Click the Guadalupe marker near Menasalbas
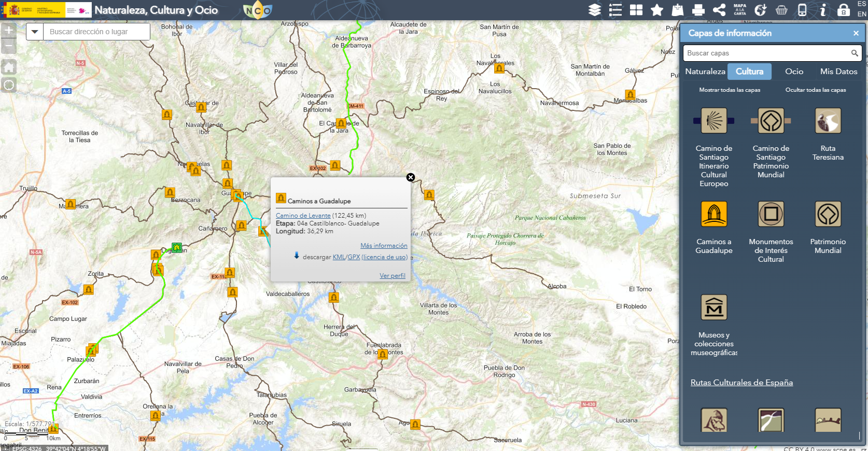868x451 pixels. [x=631, y=95]
